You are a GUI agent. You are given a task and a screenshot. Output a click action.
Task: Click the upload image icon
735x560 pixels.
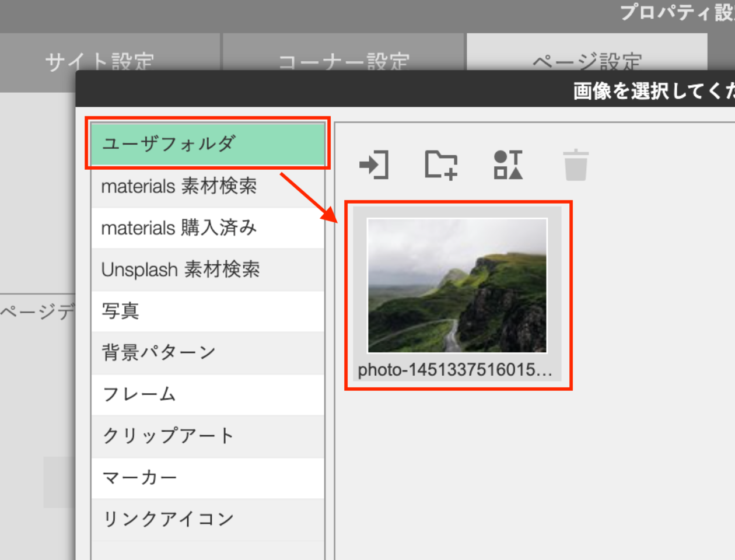(x=374, y=165)
